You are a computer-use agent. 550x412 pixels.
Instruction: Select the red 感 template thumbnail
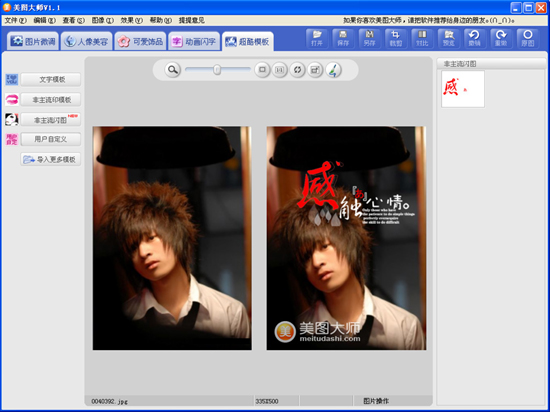point(463,89)
